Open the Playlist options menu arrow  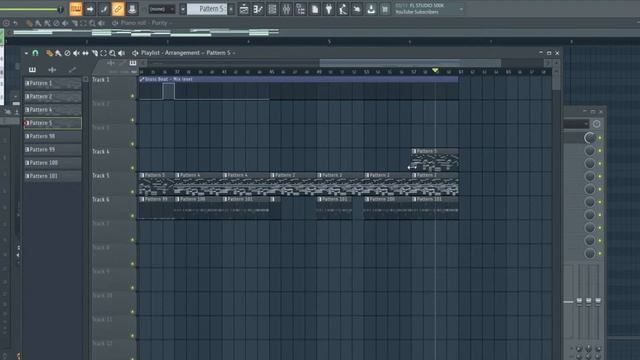tap(26, 53)
